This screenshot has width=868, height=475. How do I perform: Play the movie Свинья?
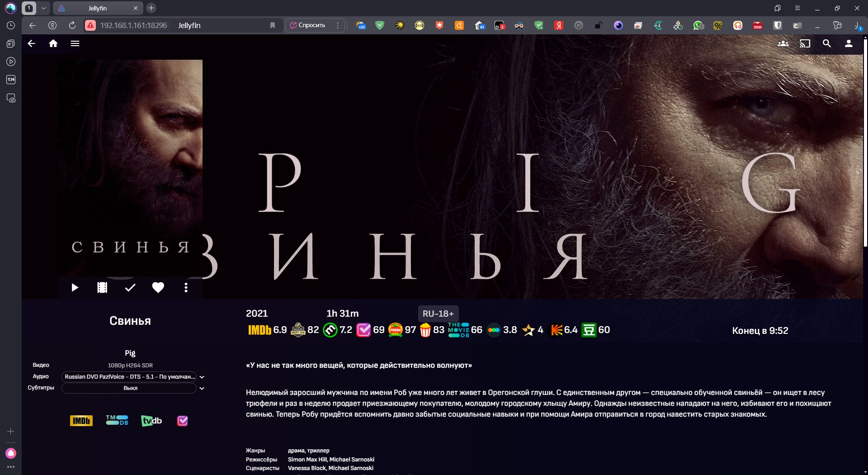tap(75, 288)
